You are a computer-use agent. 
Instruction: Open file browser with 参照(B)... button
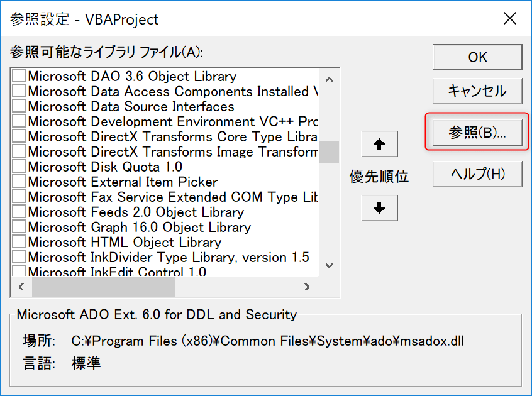(477, 133)
